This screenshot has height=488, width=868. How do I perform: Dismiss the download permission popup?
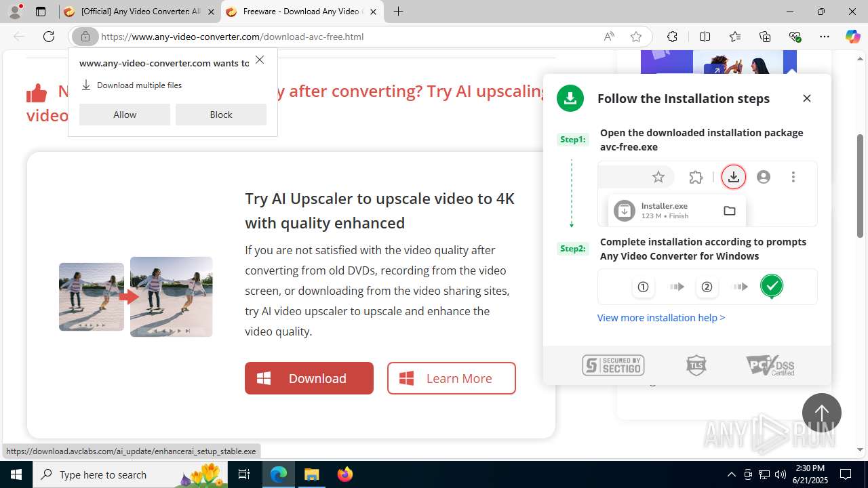point(260,60)
